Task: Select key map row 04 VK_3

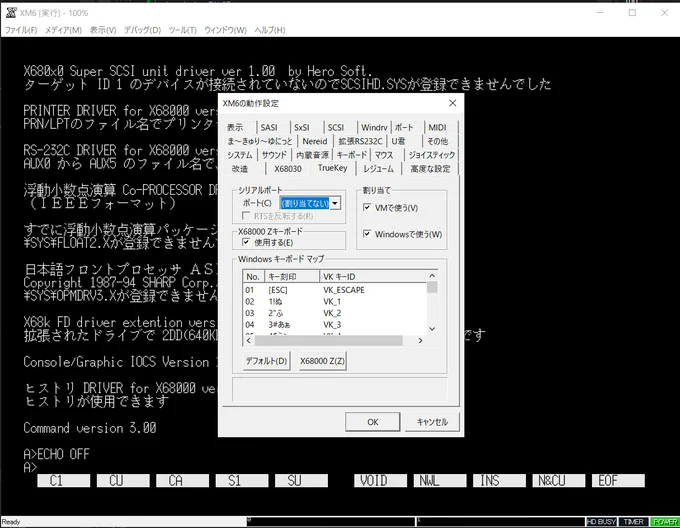Action: [335, 325]
